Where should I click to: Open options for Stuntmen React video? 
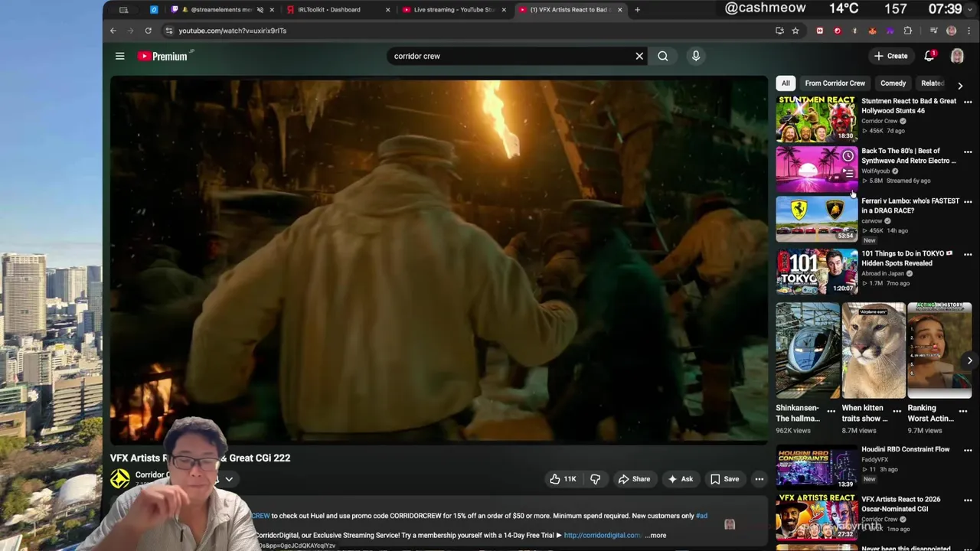[968, 102]
